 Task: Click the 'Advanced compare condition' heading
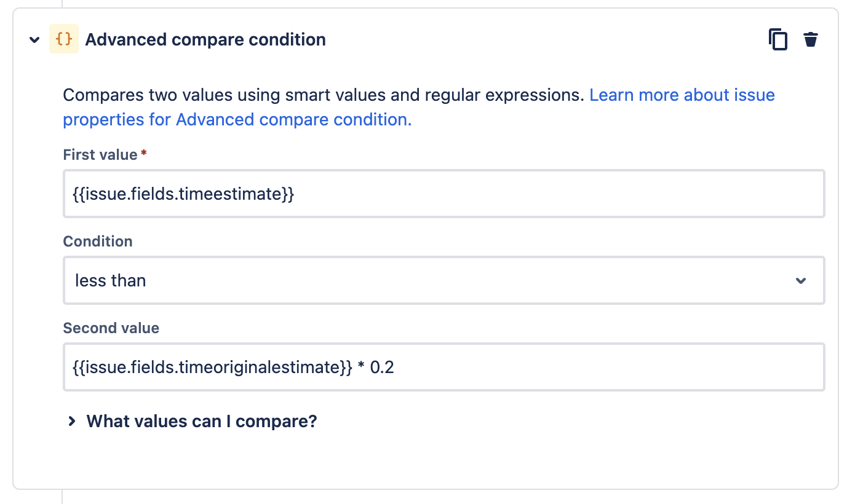pos(205,39)
